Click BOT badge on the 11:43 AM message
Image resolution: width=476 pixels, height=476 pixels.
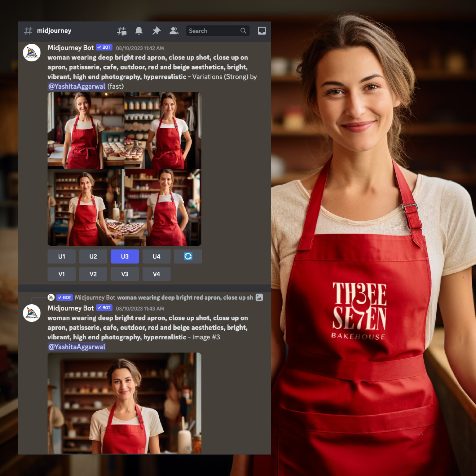tap(104, 308)
